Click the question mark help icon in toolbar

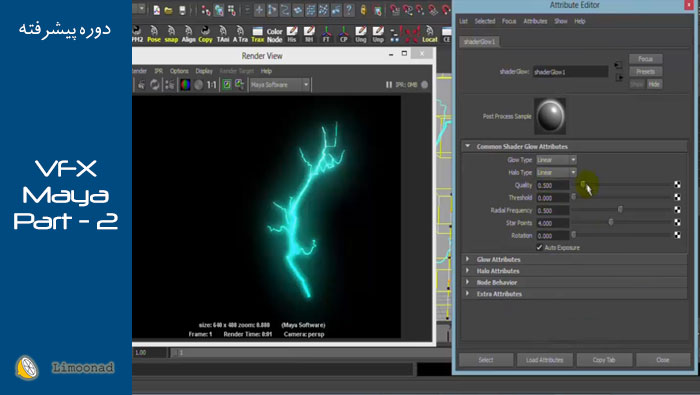point(350,10)
